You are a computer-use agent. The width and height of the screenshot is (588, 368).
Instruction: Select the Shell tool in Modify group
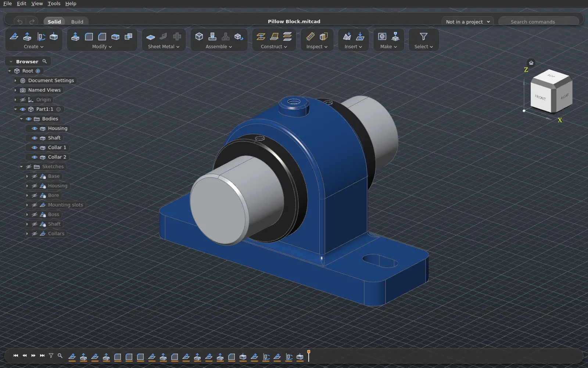(115, 36)
